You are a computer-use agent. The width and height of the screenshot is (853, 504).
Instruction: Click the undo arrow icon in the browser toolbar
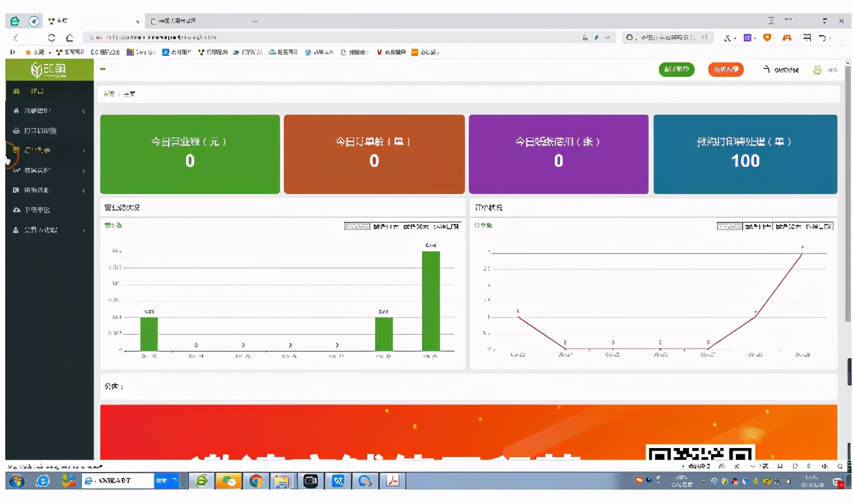pos(824,38)
